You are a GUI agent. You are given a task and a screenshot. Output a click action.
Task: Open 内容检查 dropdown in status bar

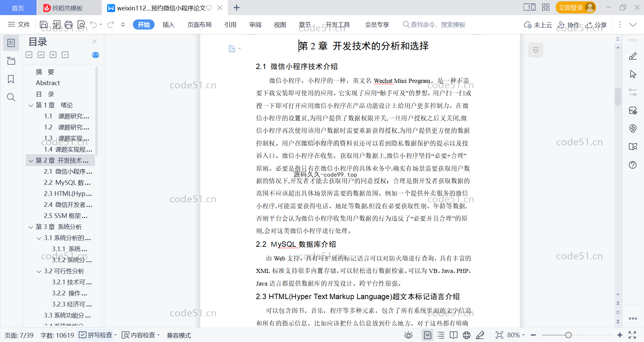(158, 335)
